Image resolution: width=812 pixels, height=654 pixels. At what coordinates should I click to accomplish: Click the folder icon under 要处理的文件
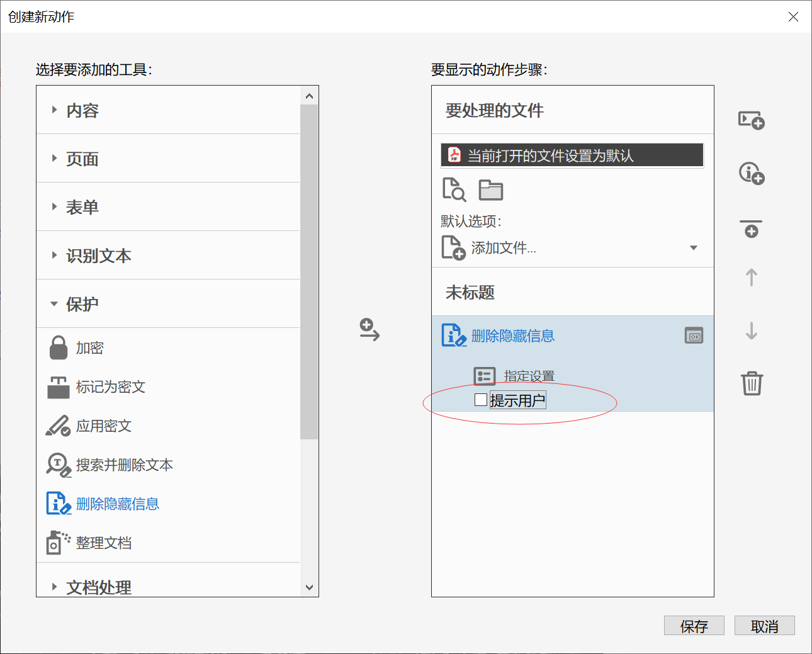point(490,190)
